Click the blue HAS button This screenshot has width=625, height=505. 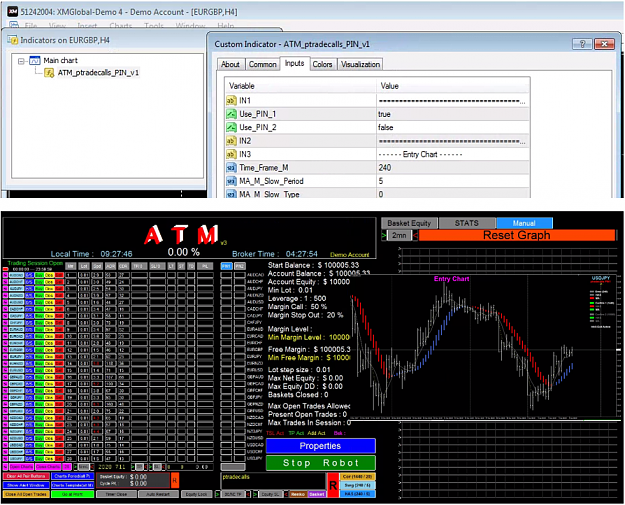click(358, 494)
